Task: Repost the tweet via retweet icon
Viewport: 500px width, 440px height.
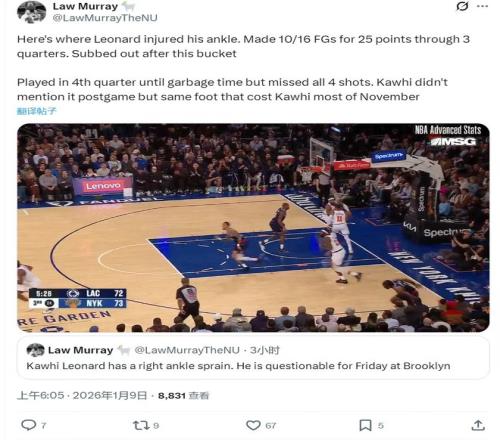Action: click(140, 425)
